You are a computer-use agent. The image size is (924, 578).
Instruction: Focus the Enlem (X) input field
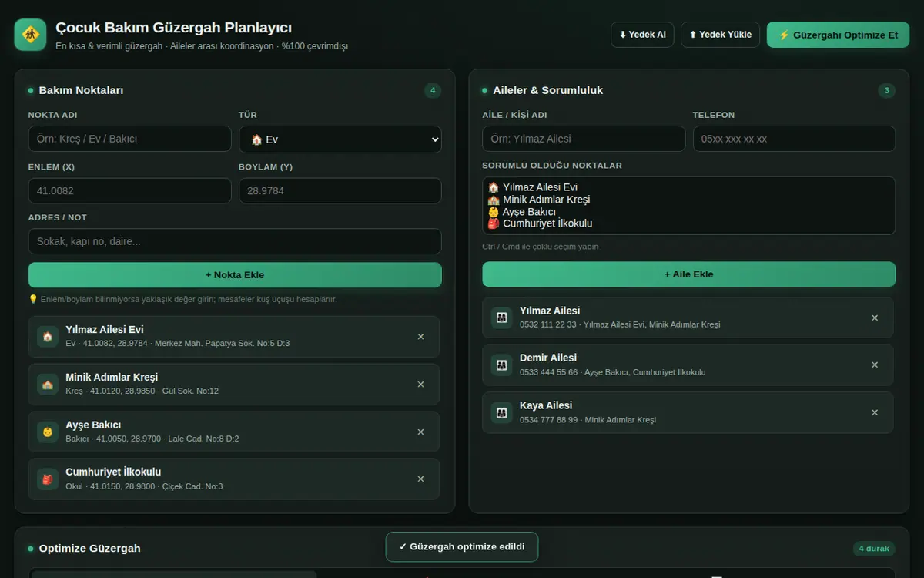click(130, 191)
